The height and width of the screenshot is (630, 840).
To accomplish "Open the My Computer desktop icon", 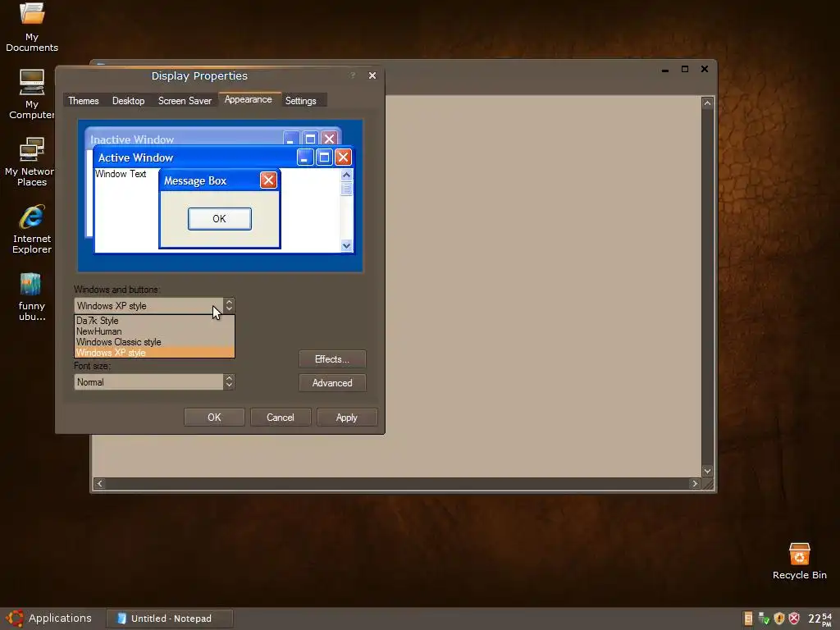I will 32,94.
